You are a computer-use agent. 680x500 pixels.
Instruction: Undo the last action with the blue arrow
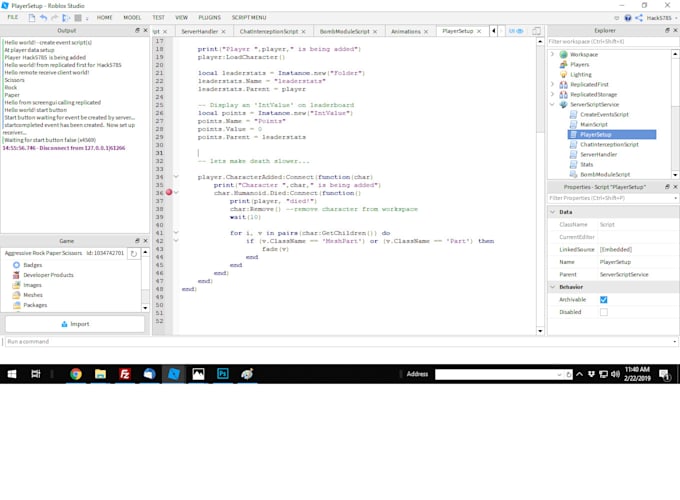[43, 18]
